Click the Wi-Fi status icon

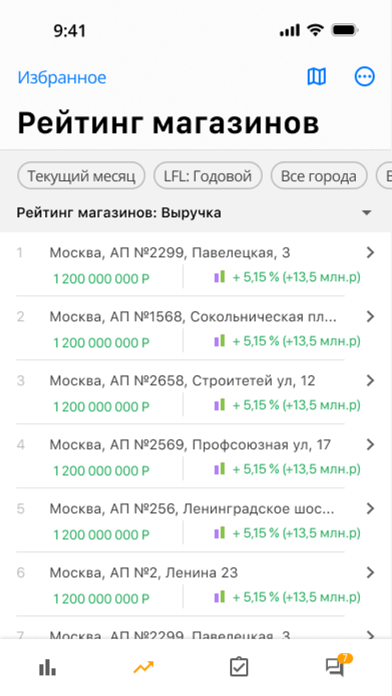pyautogui.click(x=315, y=30)
